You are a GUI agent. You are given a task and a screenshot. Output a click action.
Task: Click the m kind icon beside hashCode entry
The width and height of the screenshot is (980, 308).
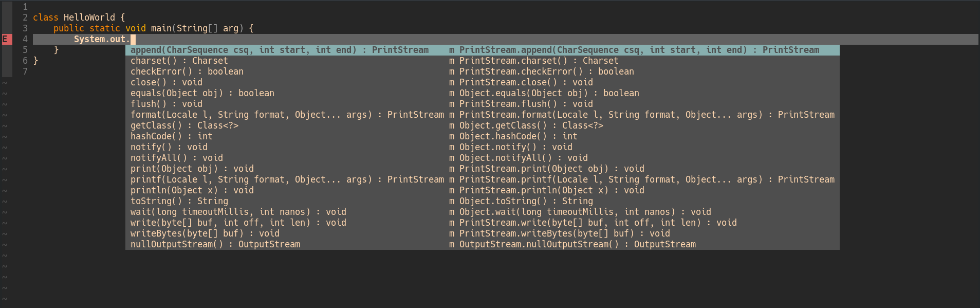[x=451, y=136]
